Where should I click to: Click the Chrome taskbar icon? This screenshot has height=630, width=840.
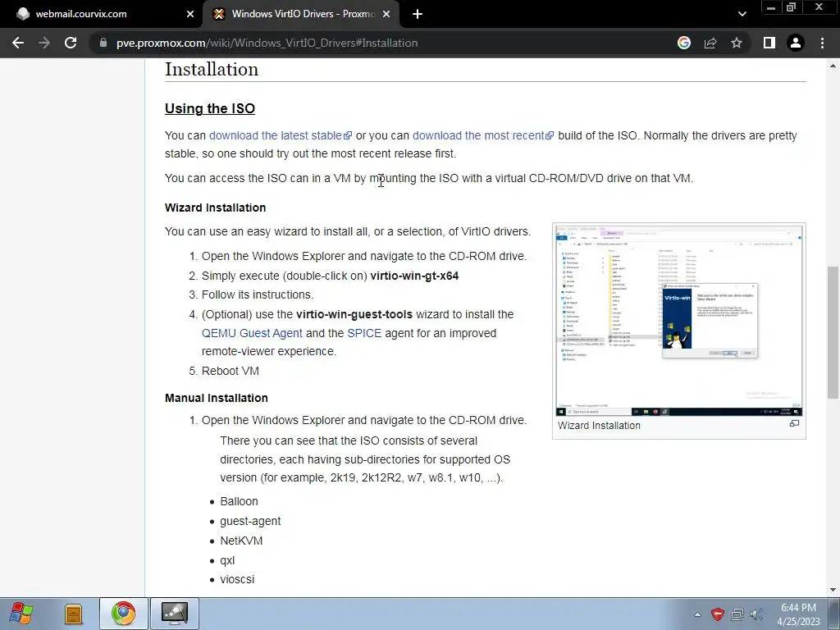(x=123, y=614)
